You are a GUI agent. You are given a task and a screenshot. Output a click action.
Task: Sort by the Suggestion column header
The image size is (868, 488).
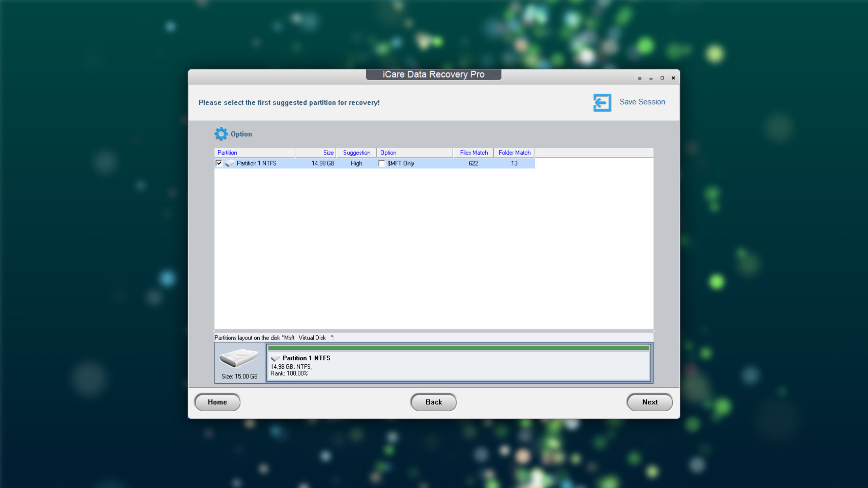[356, 153]
